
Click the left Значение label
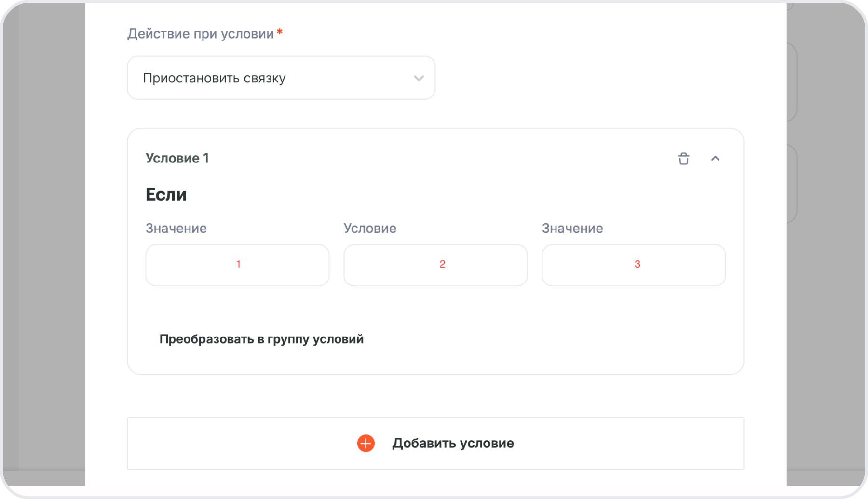(x=176, y=229)
